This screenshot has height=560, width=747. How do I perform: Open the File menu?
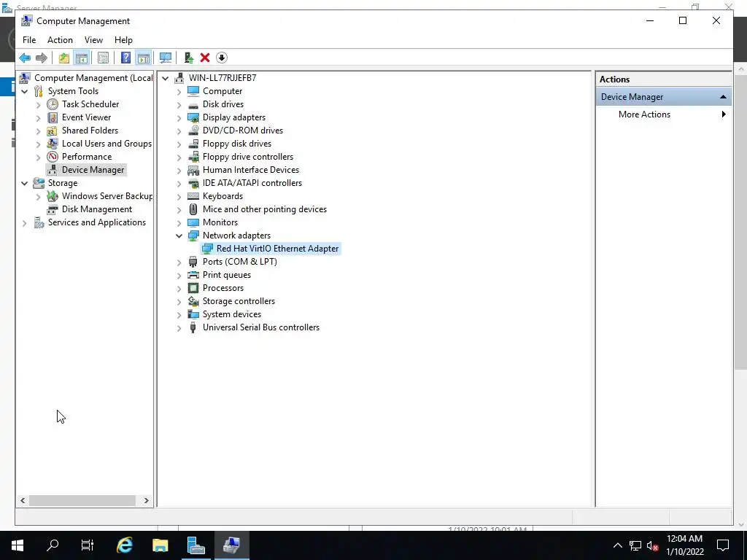[29, 40]
